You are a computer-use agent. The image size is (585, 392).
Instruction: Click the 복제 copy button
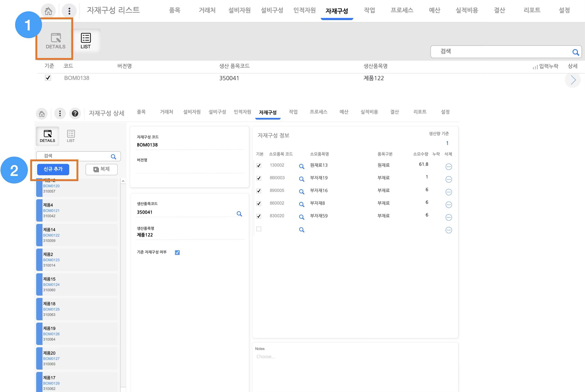pos(102,169)
